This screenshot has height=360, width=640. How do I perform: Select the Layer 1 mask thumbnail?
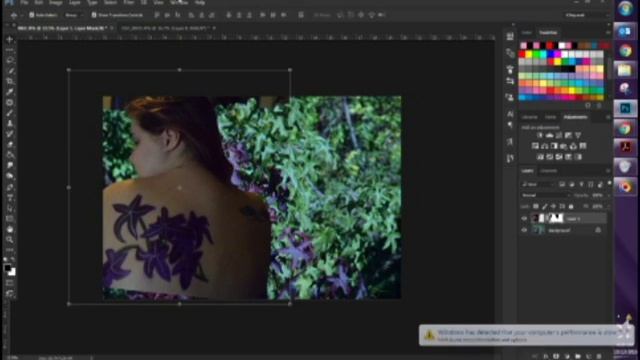pyautogui.click(x=556, y=218)
